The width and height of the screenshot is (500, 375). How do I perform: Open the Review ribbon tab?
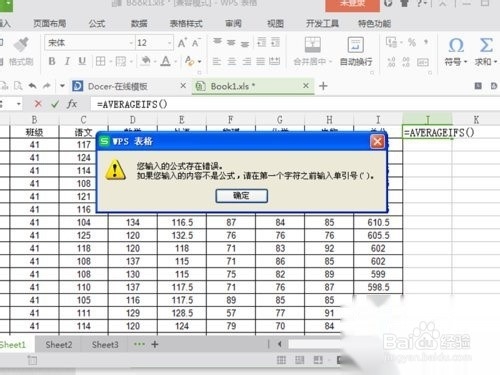click(x=233, y=23)
